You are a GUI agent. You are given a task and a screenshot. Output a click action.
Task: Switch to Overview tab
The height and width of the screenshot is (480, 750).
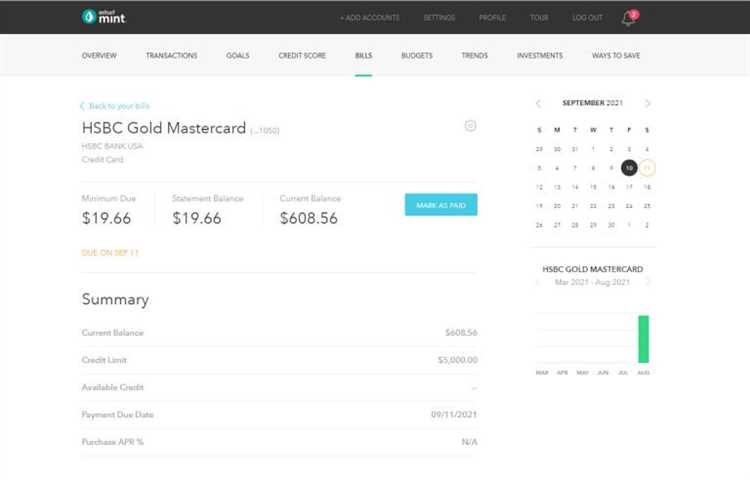pos(99,55)
